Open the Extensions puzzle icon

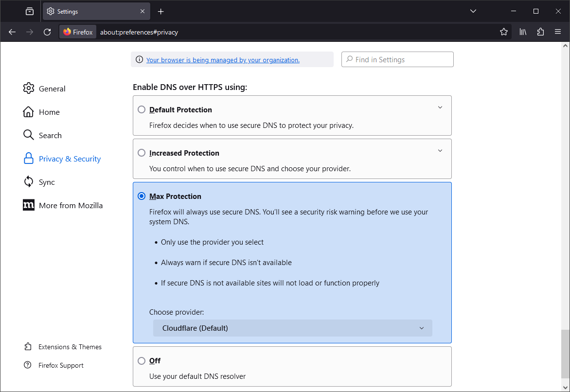tap(540, 32)
